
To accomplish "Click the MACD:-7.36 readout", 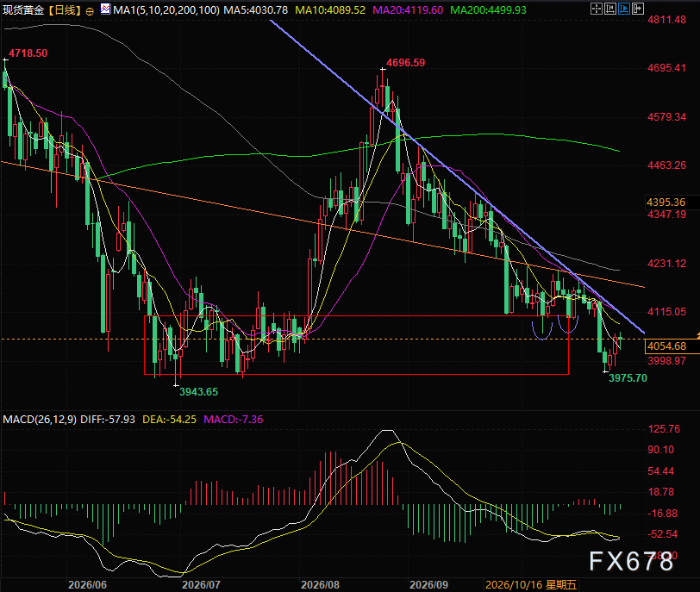I will (234, 420).
